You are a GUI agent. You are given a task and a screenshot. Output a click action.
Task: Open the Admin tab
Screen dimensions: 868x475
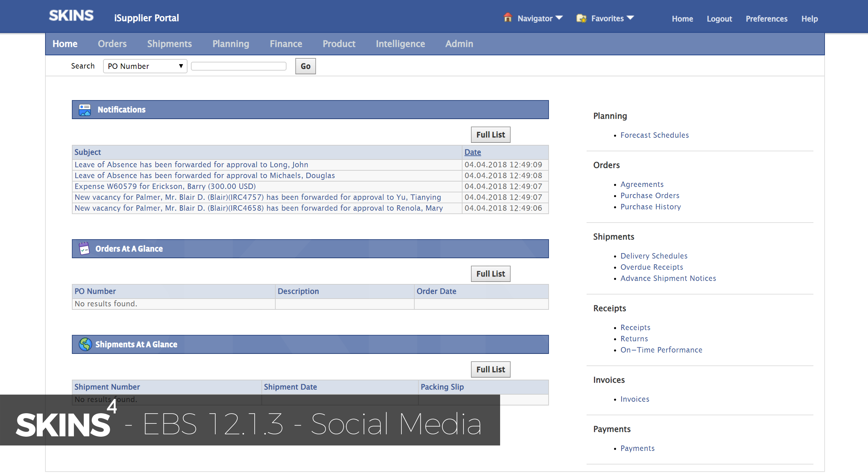tap(459, 44)
